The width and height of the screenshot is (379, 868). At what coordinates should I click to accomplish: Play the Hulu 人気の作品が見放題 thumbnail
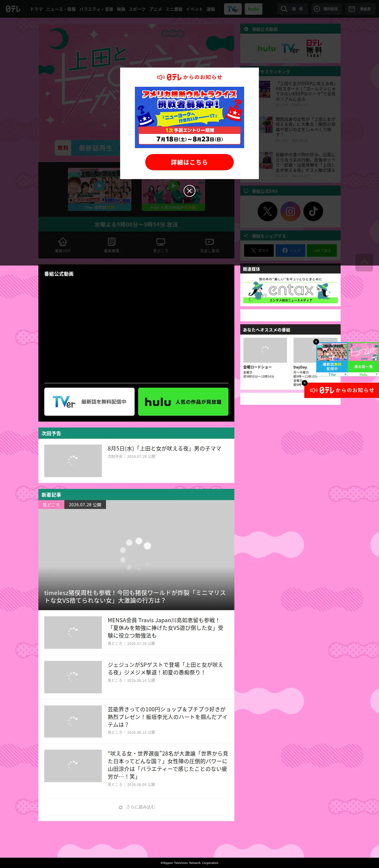point(173,189)
